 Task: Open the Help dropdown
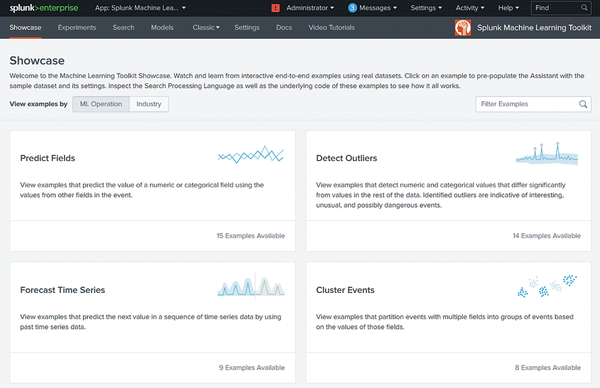point(508,8)
